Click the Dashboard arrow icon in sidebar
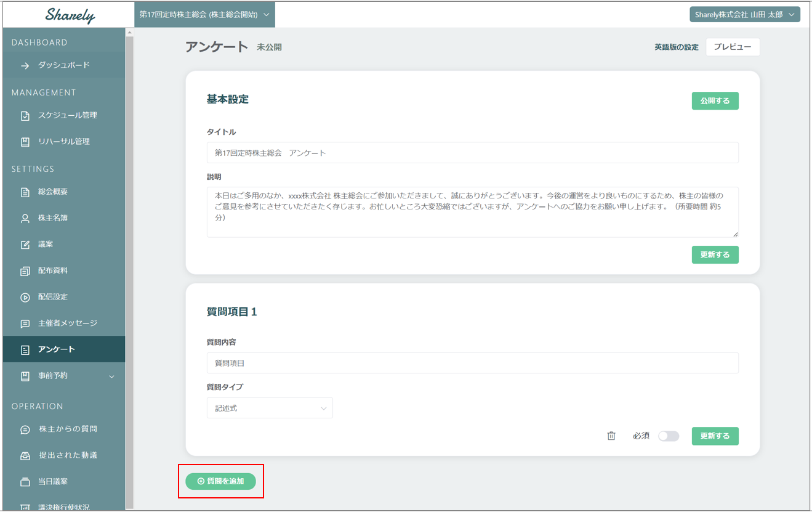This screenshot has width=812, height=512. pos(25,65)
